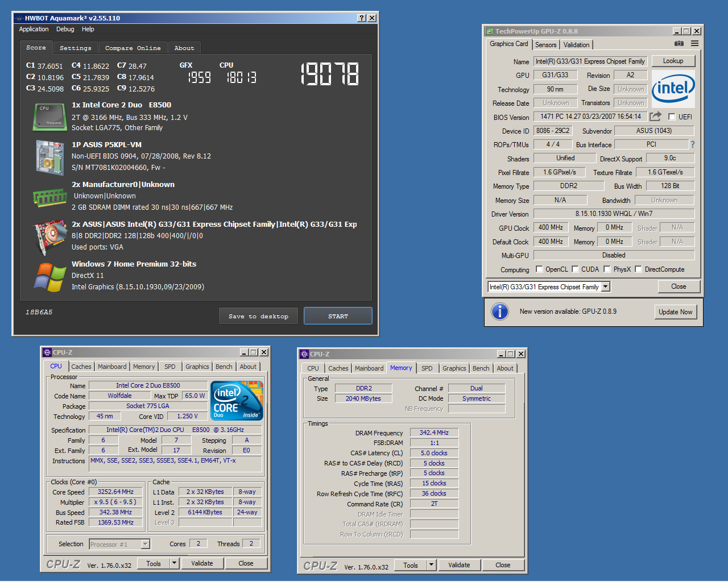Open Caches tab in left CPU-Z
This screenshot has width=728, height=582.
pyautogui.click(x=81, y=367)
